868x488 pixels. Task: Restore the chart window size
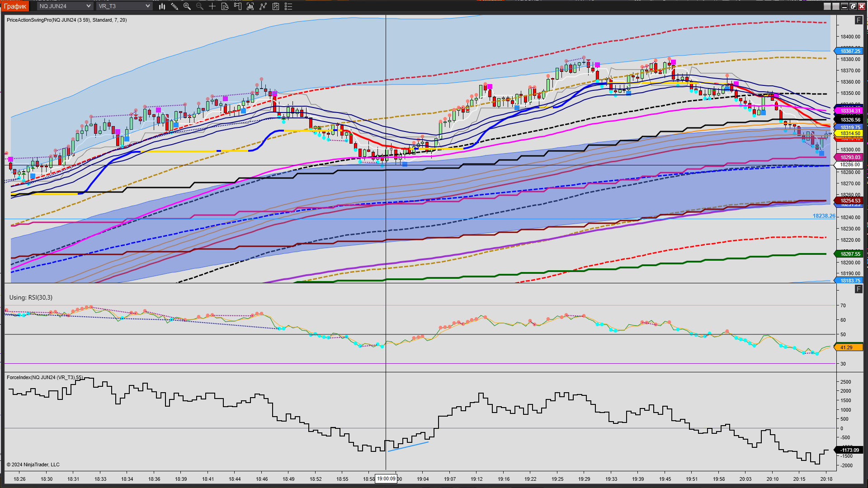(x=853, y=6)
